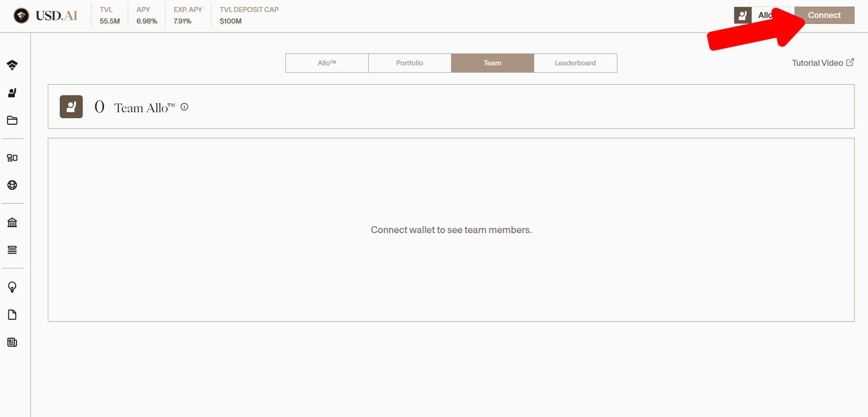
Task: Switch to the Portfolio tab
Action: [x=410, y=63]
